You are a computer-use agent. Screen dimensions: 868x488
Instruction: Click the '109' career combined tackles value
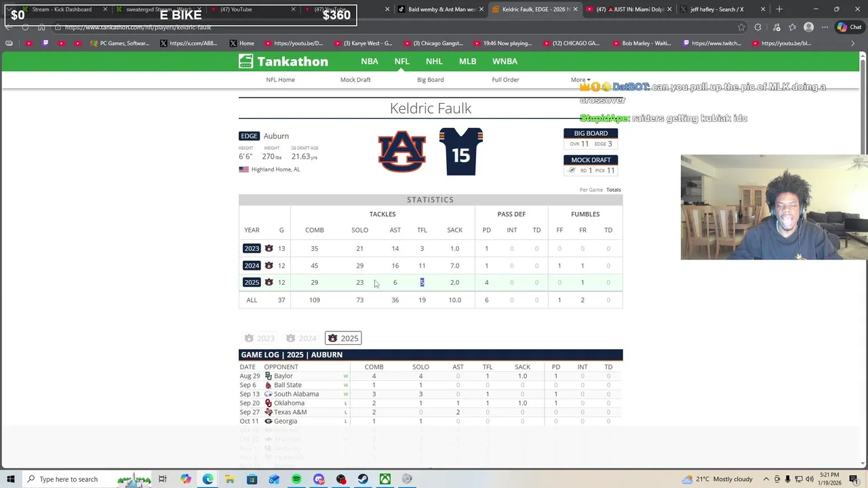point(315,300)
